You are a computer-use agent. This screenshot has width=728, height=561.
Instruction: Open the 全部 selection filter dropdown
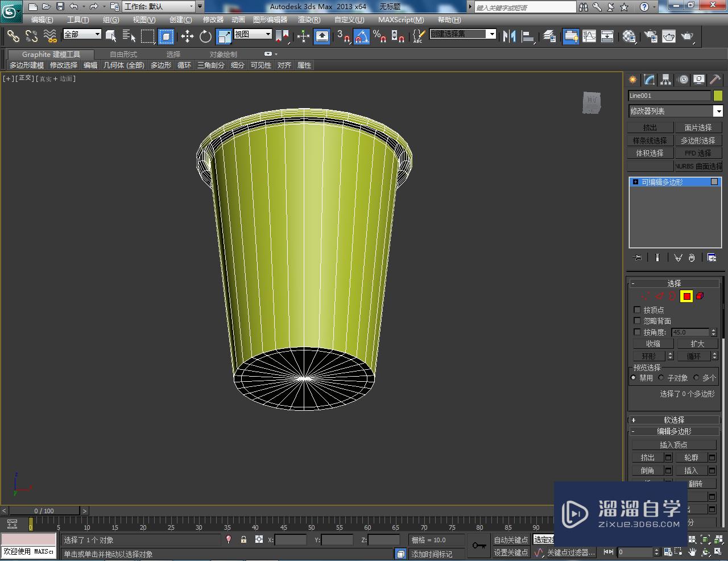tap(82, 34)
